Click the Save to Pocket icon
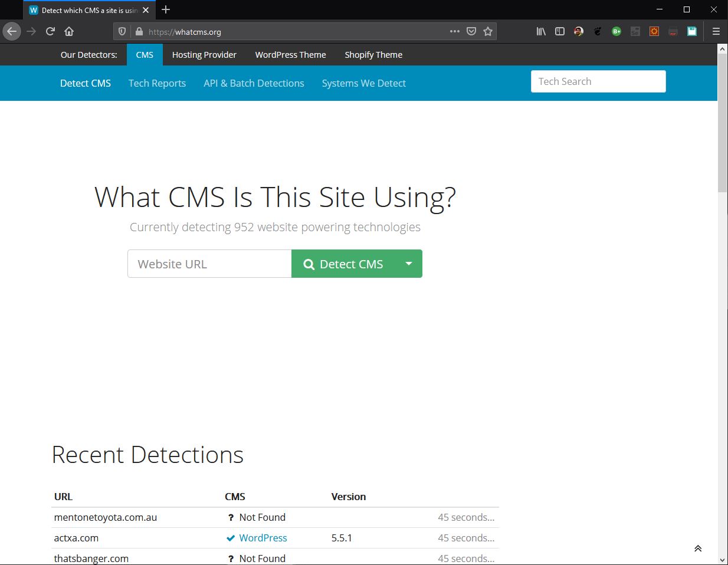Viewport: 728px width, 565px height. coord(471,32)
